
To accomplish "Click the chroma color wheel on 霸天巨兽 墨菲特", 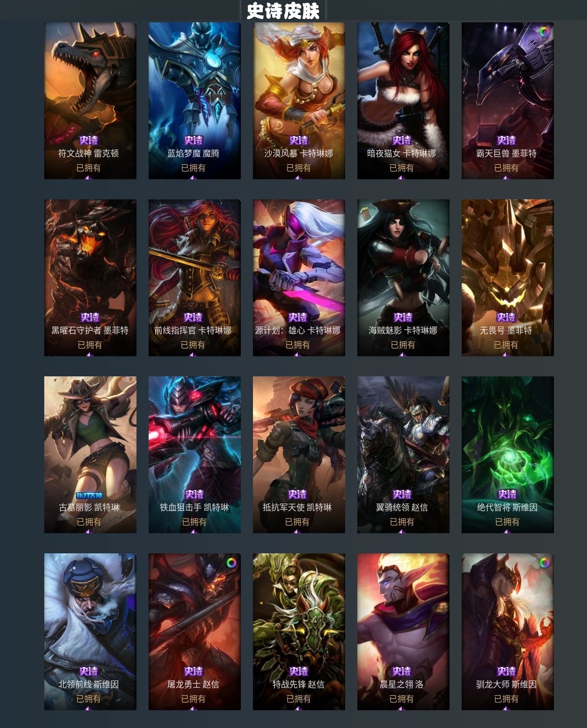I will tap(544, 32).
